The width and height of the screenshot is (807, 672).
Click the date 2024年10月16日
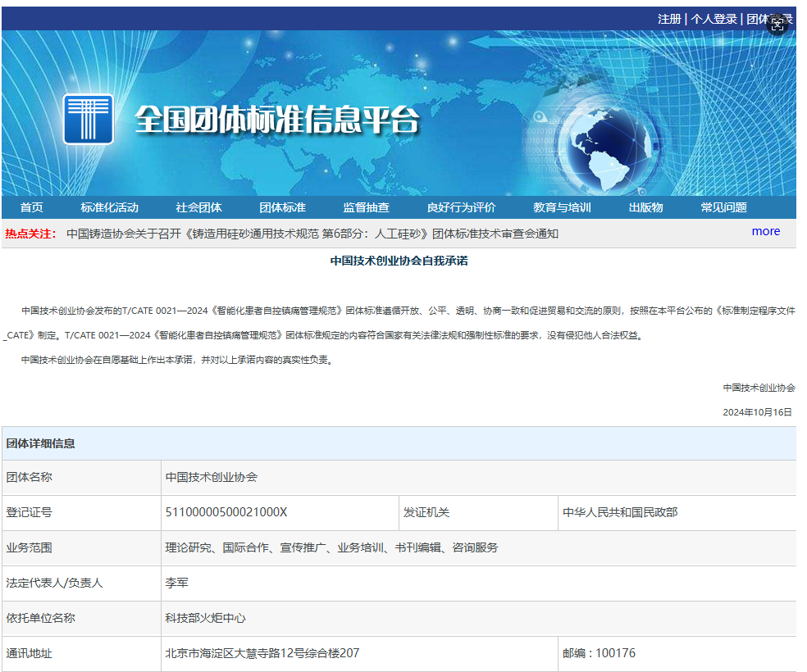tap(757, 412)
